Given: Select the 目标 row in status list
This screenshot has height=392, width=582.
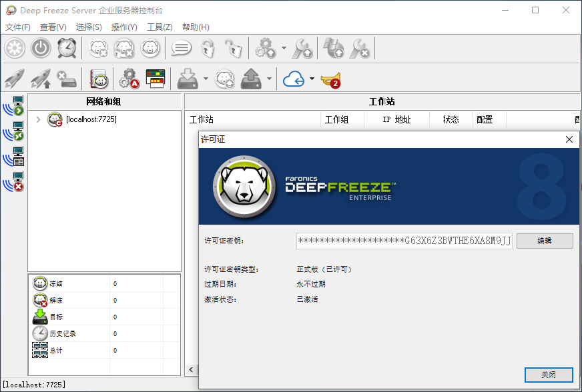Looking at the screenshot, I should point(104,317).
